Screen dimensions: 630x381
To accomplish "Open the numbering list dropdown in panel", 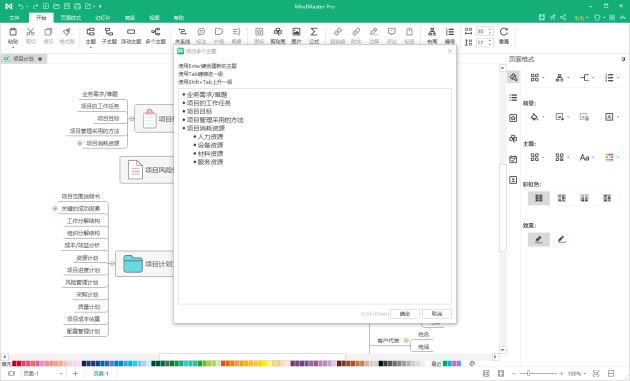I will click(x=612, y=78).
